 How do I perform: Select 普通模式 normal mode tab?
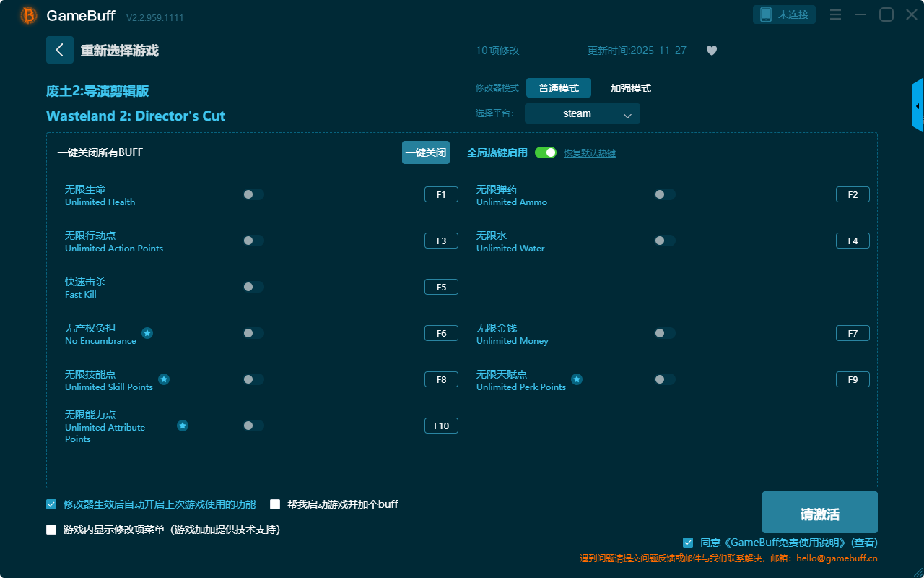pos(559,88)
